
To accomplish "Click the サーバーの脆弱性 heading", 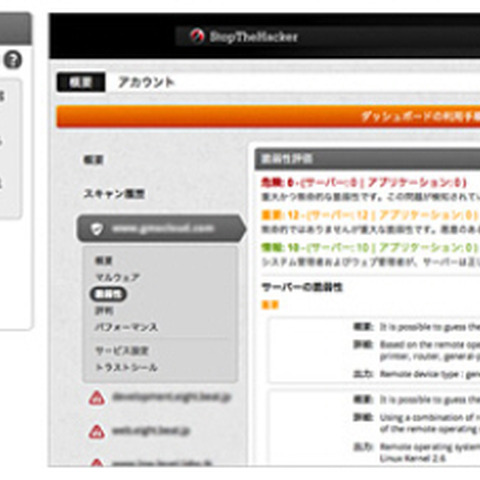I will (302, 287).
